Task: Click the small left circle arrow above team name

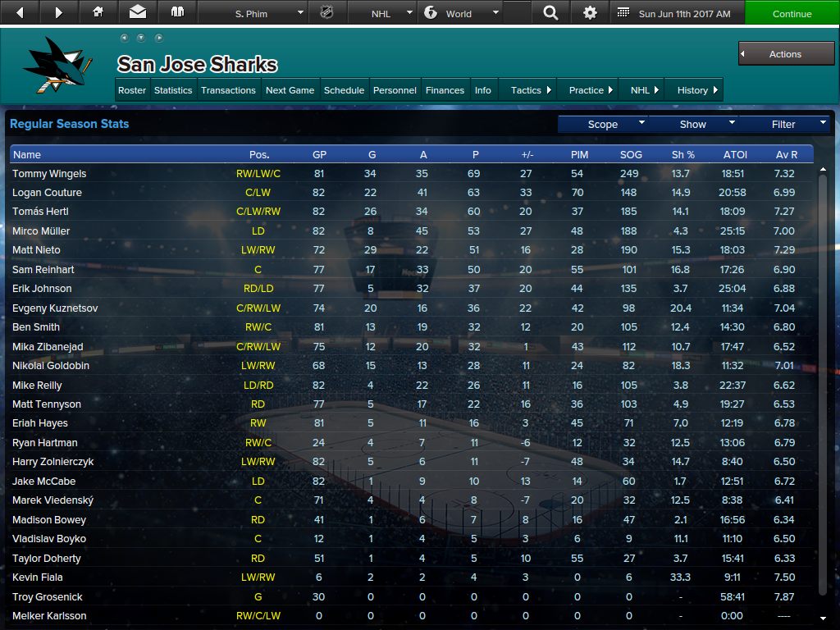Action: [x=125, y=38]
